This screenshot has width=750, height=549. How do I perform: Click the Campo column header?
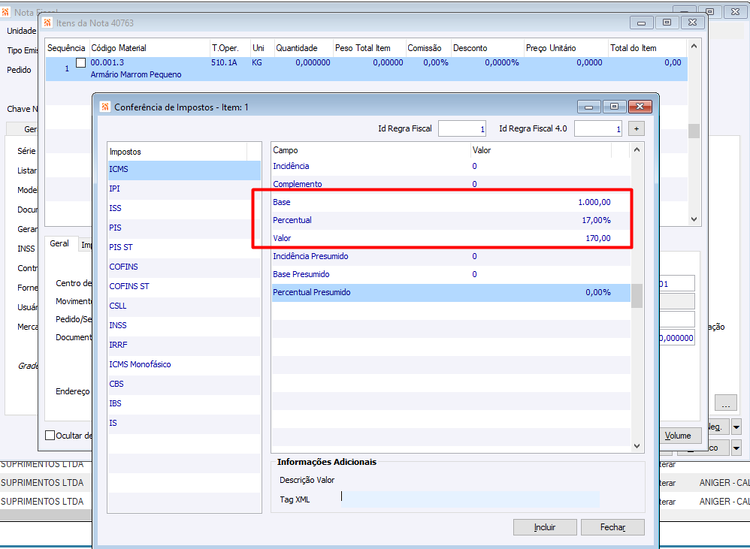click(371, 150)
